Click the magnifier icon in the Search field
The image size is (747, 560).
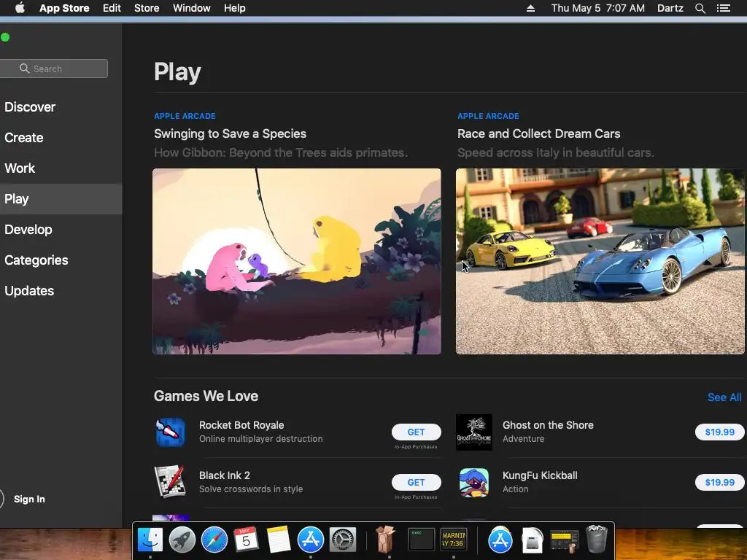click(x=24, y=69)
